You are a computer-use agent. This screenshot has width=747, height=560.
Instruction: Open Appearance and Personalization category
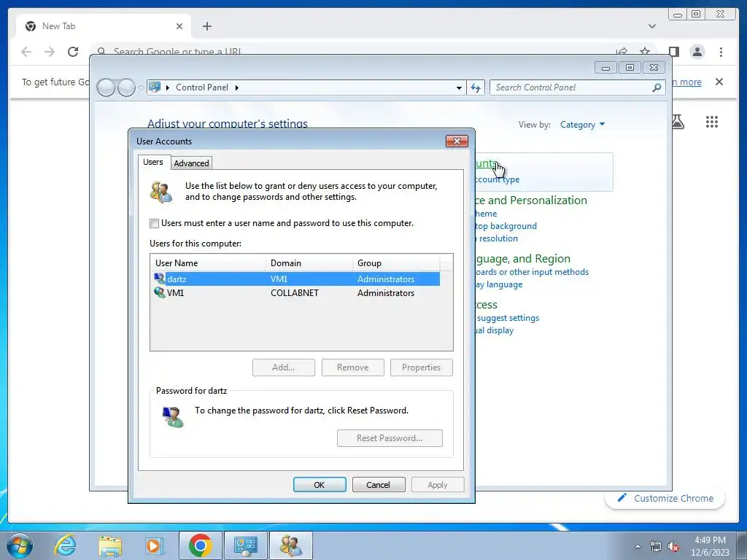coord(531,201)
